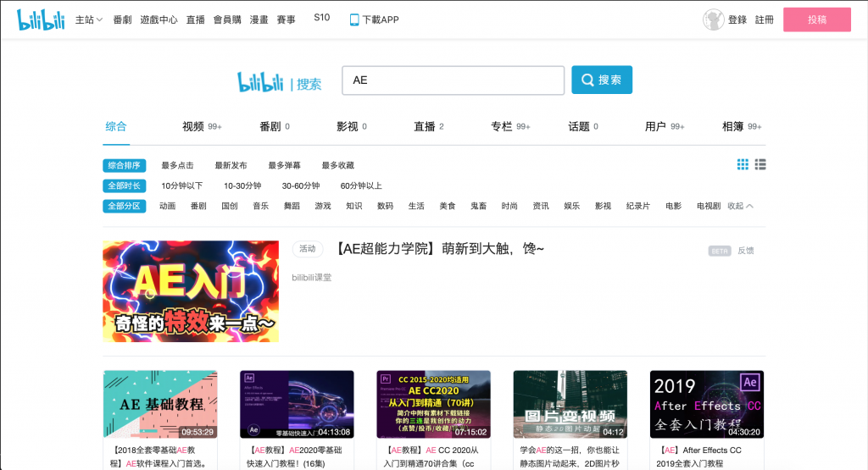Click the 下載APP text link
This screenshot has height=470, width=868.
click(381, 20)
